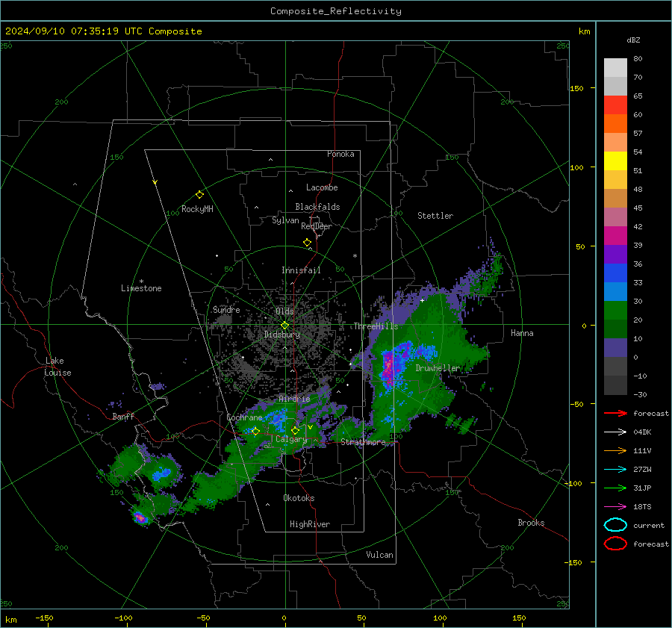Viewport: 672px width, 628px height.
Task: Click the cyan 27ZW arrow in legend
Action: click(x=615, y=470)
